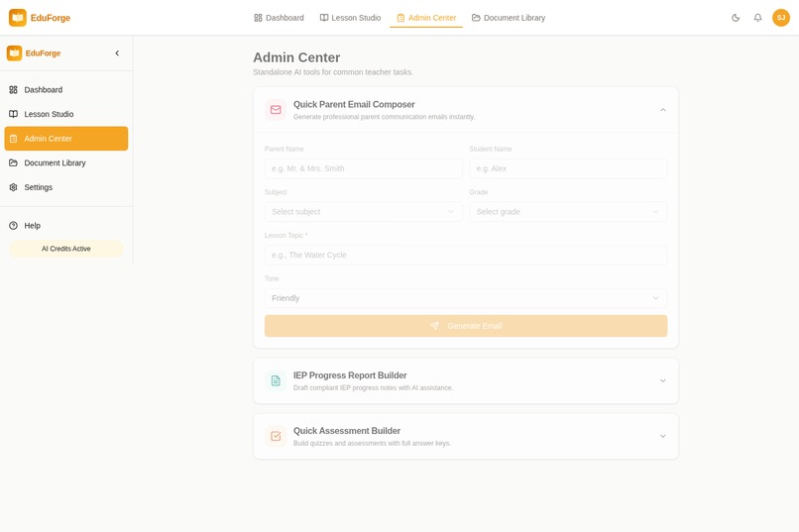Click the Student Name input field
This screenshot has height=532, width=799.
tap(568, 168)
